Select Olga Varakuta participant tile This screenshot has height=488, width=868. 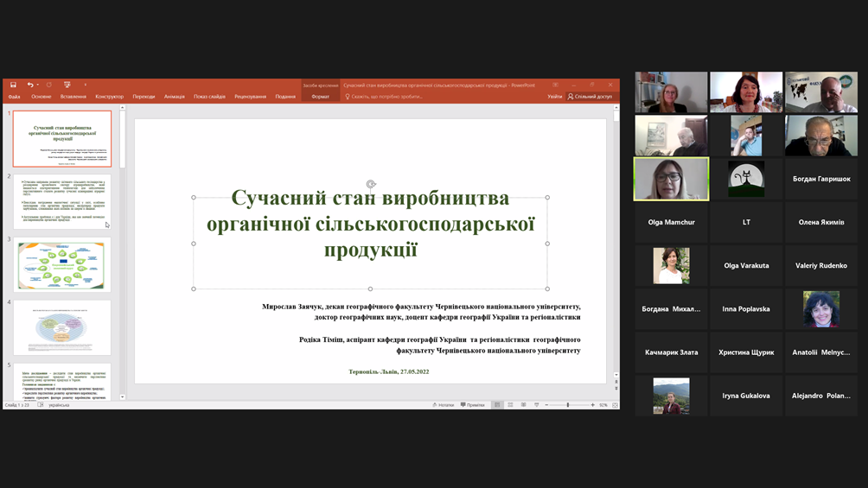[746, 265]
